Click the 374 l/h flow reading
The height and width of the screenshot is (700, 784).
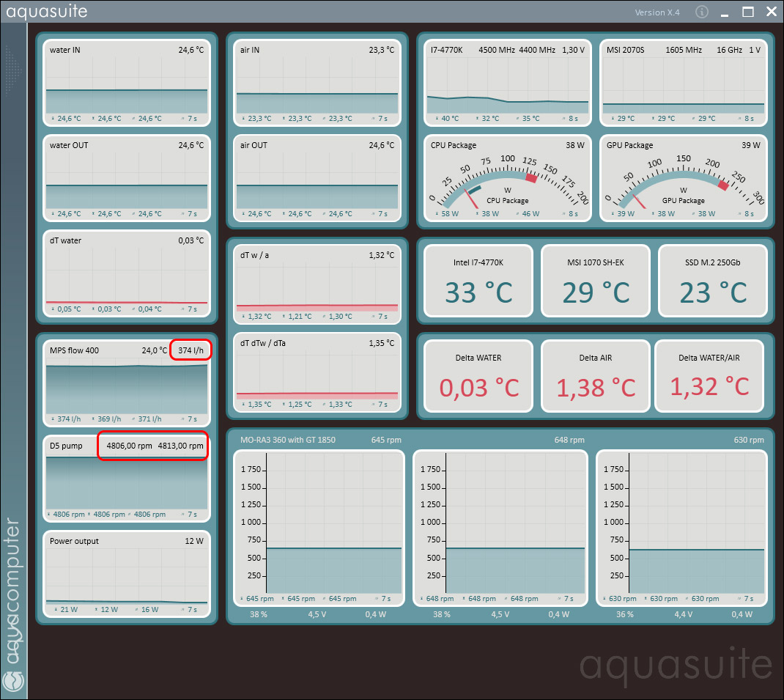pyautogui.click(x=191, y=350)
